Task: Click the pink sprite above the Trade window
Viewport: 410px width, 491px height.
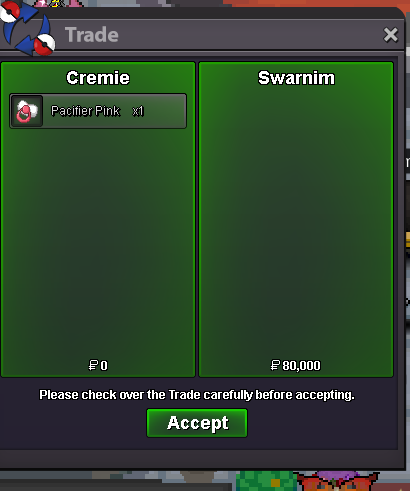Action: (58, 3)
